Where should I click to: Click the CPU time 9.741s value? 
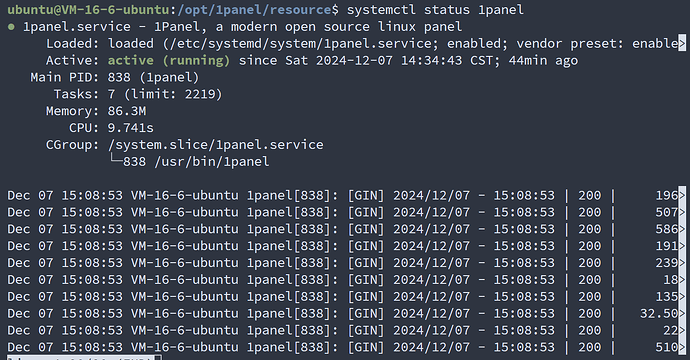point(131,128)
